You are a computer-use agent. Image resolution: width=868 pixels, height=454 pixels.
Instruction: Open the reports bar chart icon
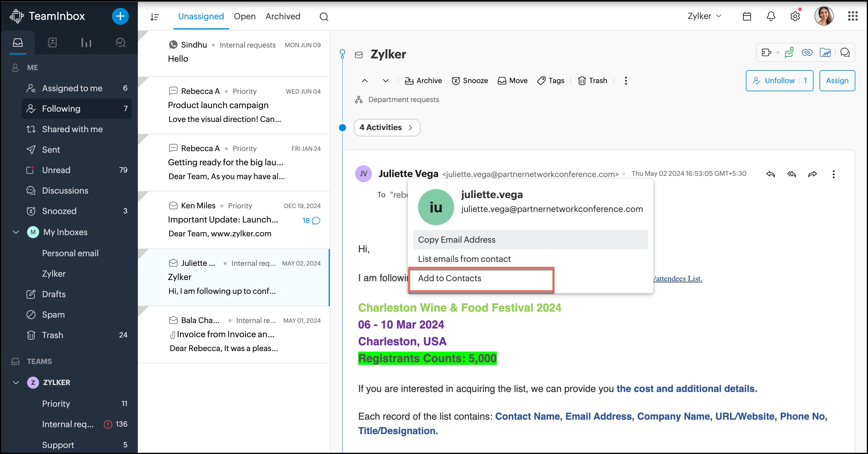(86, 42)
